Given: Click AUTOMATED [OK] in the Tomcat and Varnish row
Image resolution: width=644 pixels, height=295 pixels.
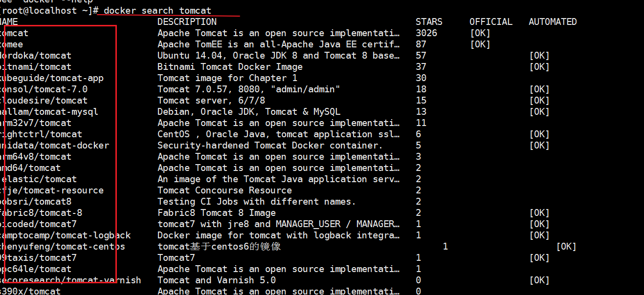Looking at the screenshot, I should tap(539, 280).
